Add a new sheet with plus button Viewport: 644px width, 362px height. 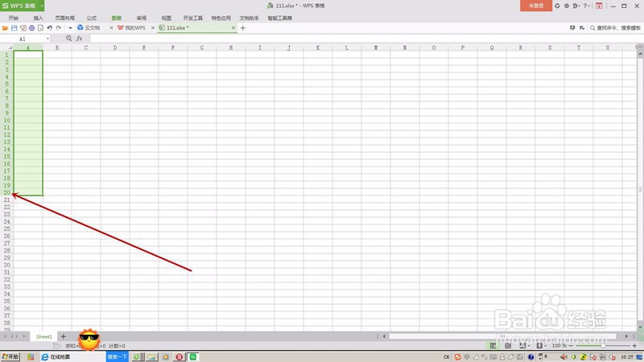(64, 336)
